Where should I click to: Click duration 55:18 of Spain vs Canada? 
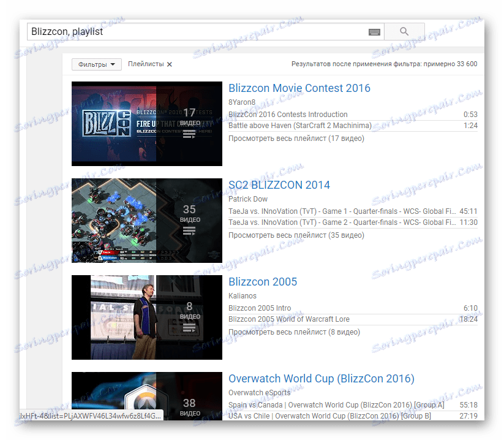tap(468, 405)
